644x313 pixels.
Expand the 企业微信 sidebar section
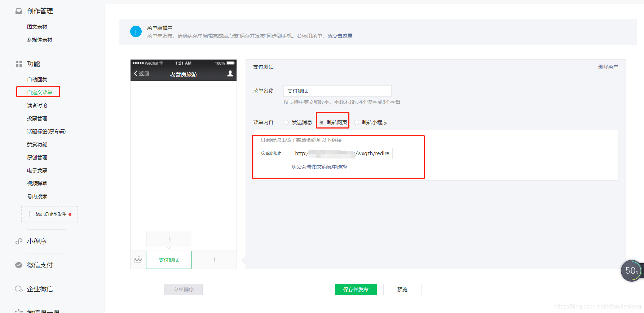point(40,289)
